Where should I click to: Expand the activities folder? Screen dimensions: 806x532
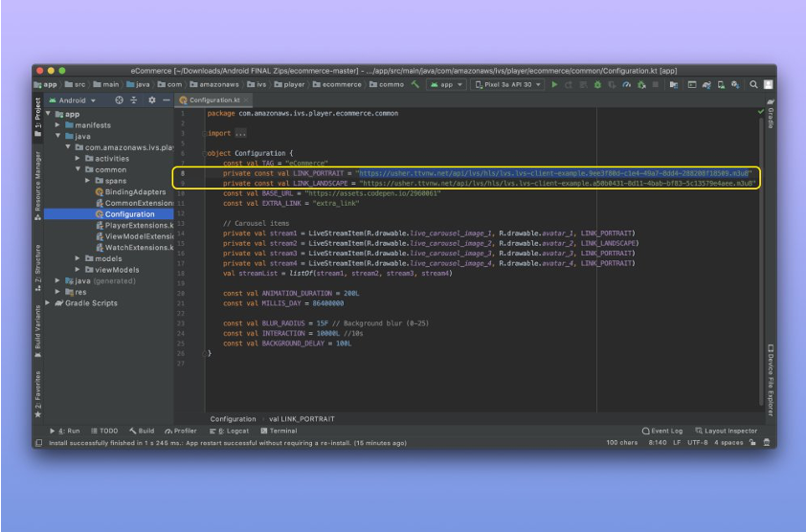tap(78, 159)
